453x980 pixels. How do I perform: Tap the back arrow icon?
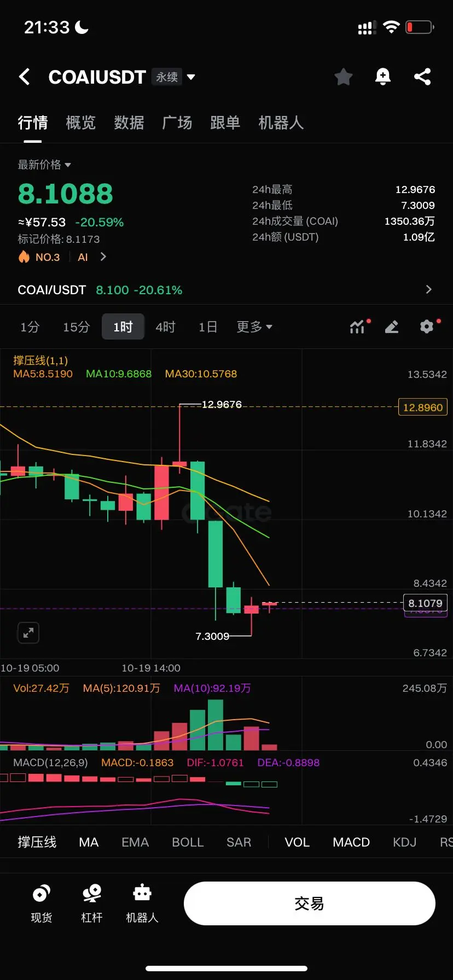coord(25,77)
